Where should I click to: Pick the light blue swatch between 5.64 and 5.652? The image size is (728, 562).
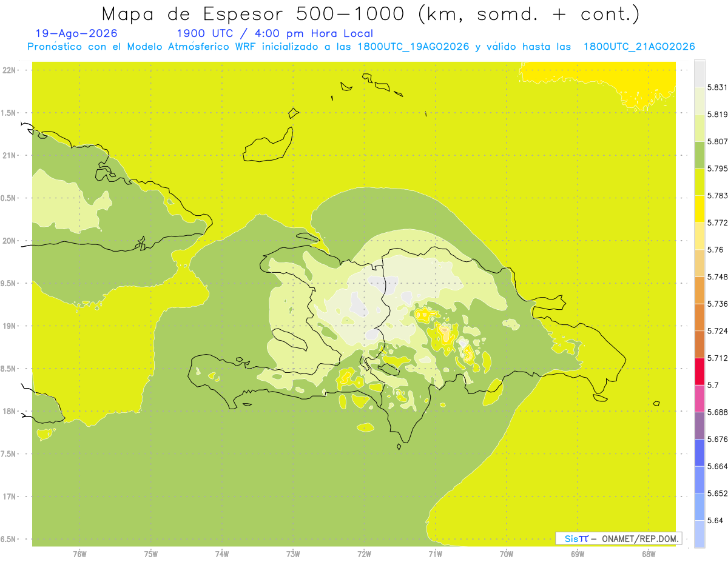tap(699, 506)
